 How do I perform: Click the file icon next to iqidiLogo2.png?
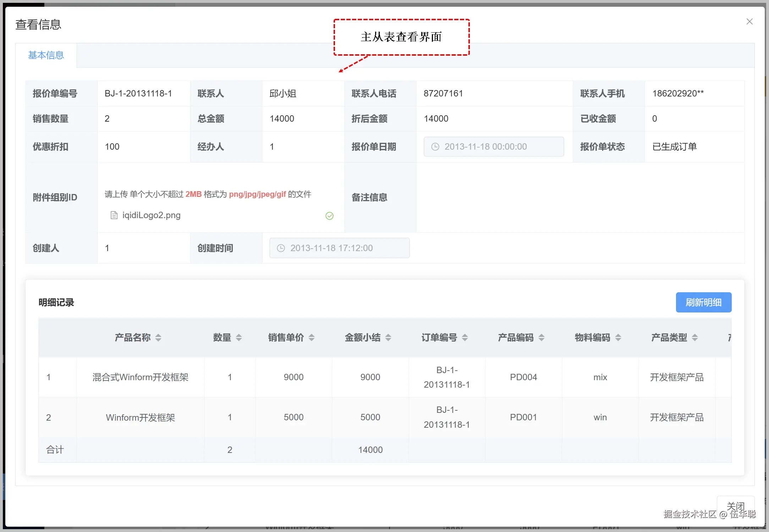pyautogui.click(x=114, y=215)
